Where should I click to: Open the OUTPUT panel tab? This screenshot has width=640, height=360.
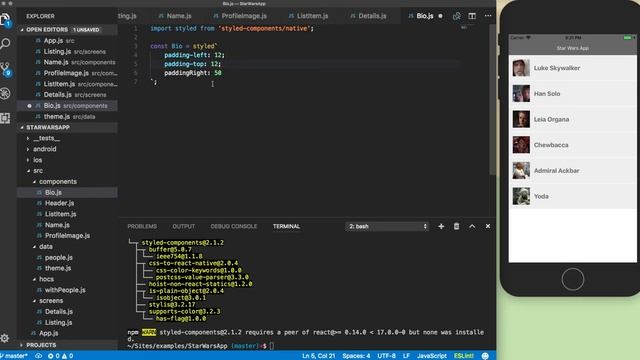(184, 226)
